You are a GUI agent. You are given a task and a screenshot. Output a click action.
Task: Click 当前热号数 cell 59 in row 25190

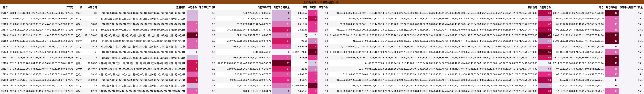click(545, 19)
